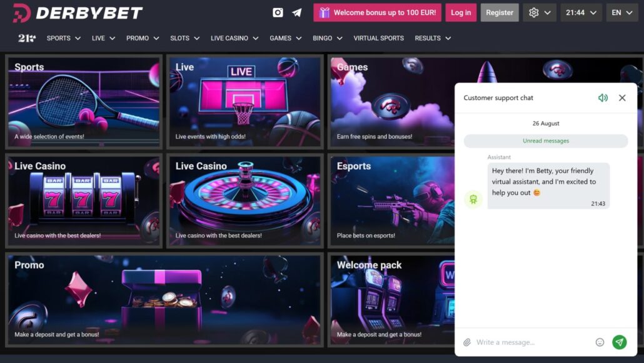Click Welcome bonus up to 100 EUR
Screen dimensions: 644x363
[378, 12]
